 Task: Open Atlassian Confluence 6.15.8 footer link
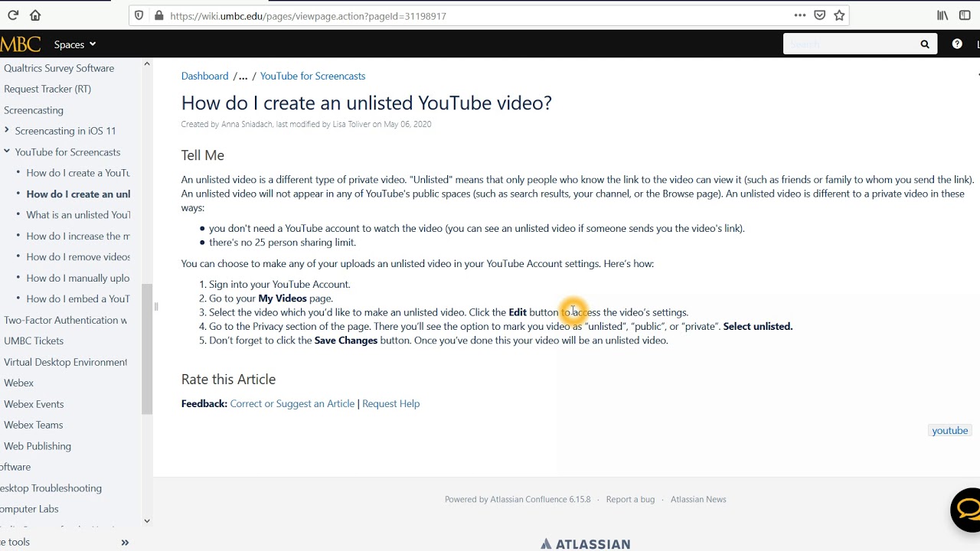(x=541, y=499)
